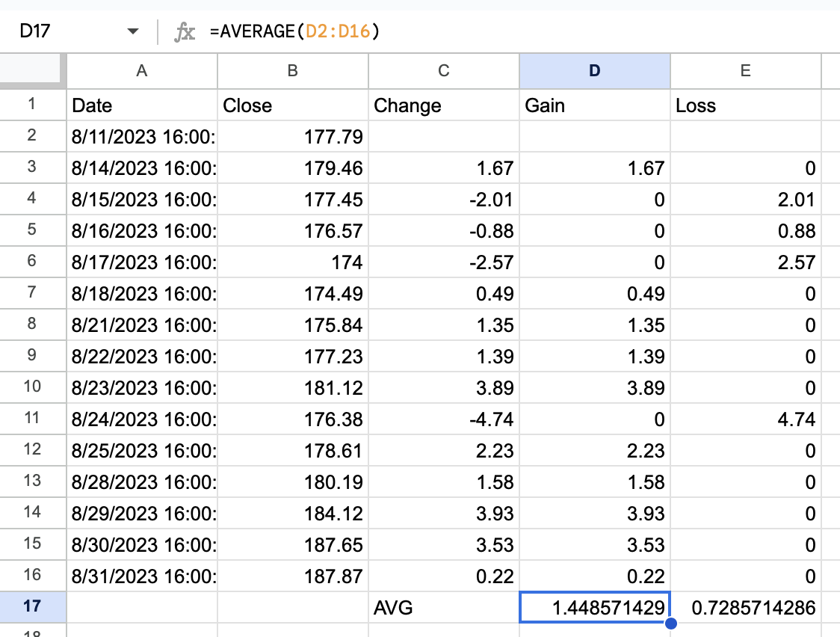The height and width of the screenshot is (637, 840).
Task: Select the cell with 8/11/2023 date
Action: tap(142, 137)
